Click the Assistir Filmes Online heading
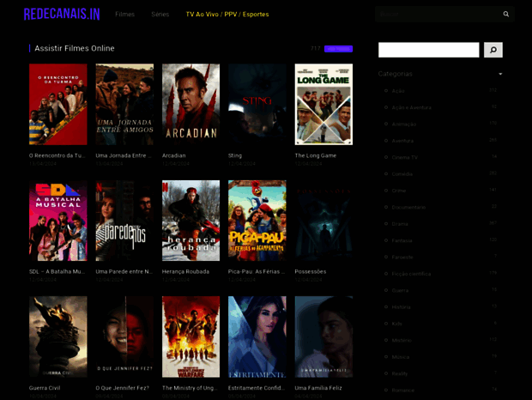532x400 pixels. point(75,48)
